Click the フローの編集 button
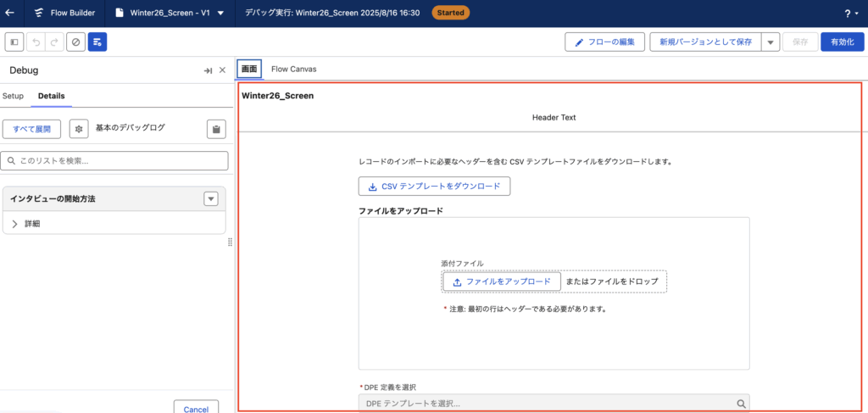Screen dimensions: 868x413 (605, 42)
